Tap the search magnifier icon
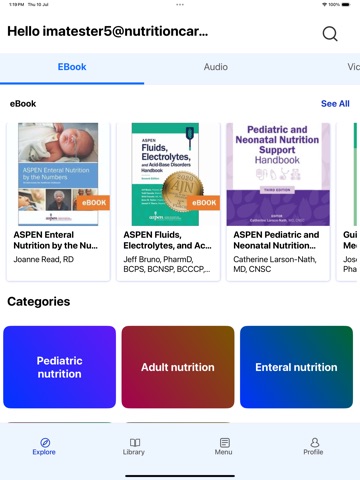 (x=330, y=34)
